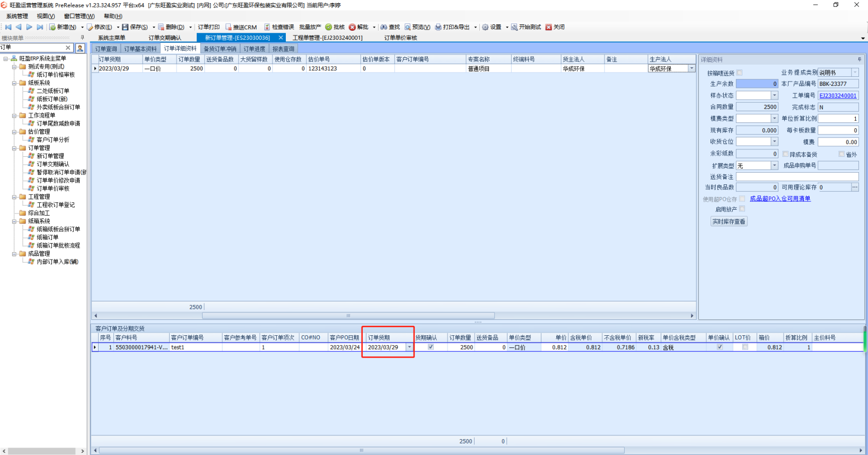This screenshot has width=868, height=455.
Task: Go to the previous record arrow
Action: coord(19,27)
